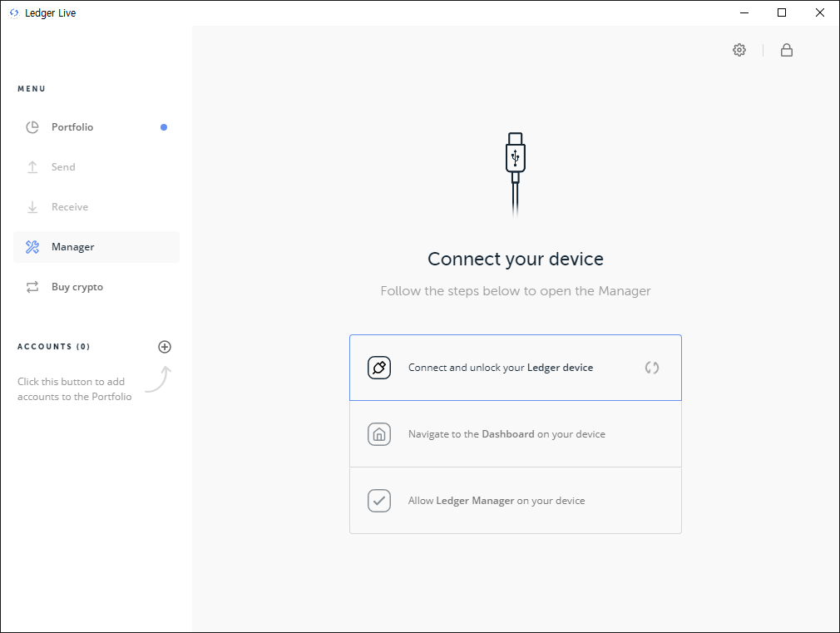Click the plug icon in connect step
840x633 pixels.
379,368
